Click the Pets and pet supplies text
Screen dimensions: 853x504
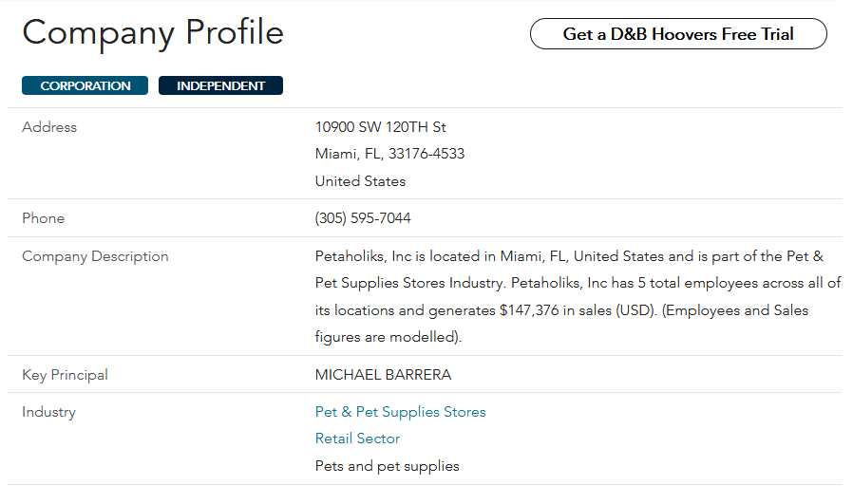pyautogui.click(x=388, y=466)
